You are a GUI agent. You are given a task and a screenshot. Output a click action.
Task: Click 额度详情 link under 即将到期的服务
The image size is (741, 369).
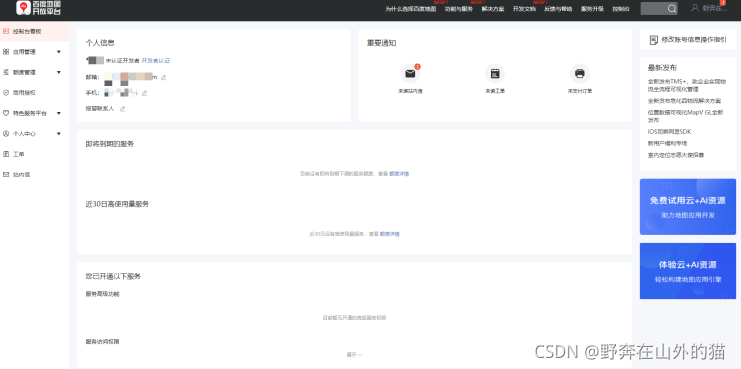pyautogui.click(x=399, y=174)
